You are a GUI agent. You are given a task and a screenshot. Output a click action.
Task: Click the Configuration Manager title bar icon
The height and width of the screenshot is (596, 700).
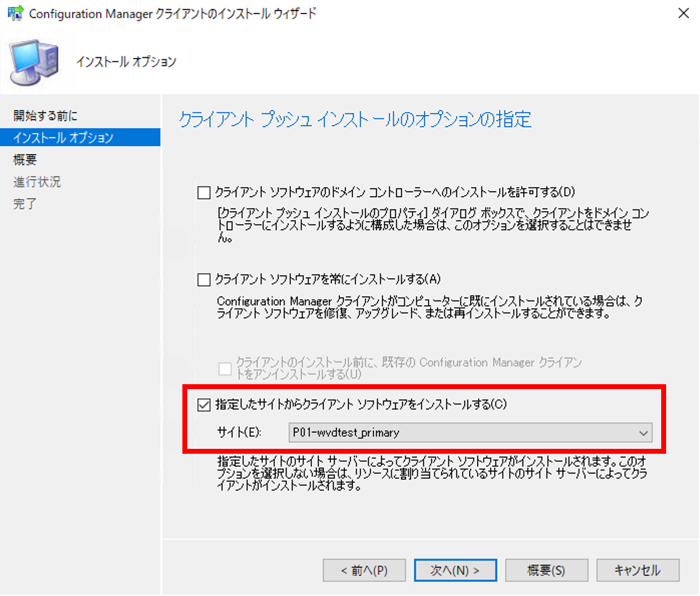15,13
